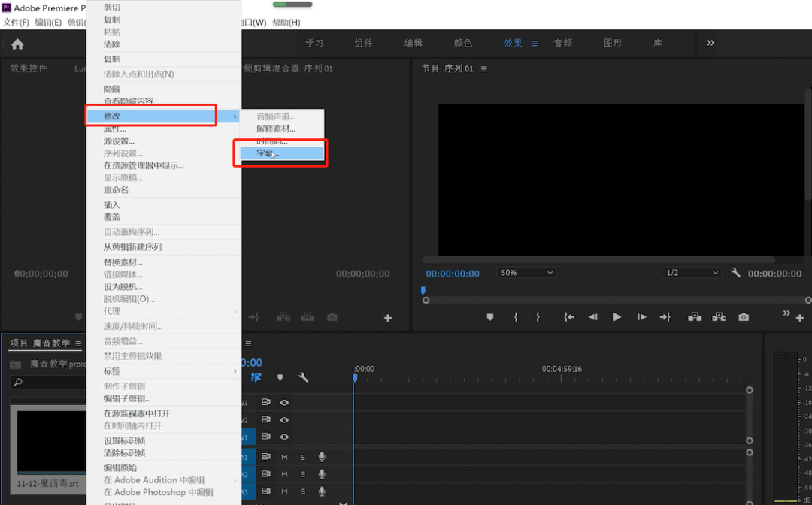Click the Extract button icon
This screenshot has width=812, height=505.
(x=719, y=317)
